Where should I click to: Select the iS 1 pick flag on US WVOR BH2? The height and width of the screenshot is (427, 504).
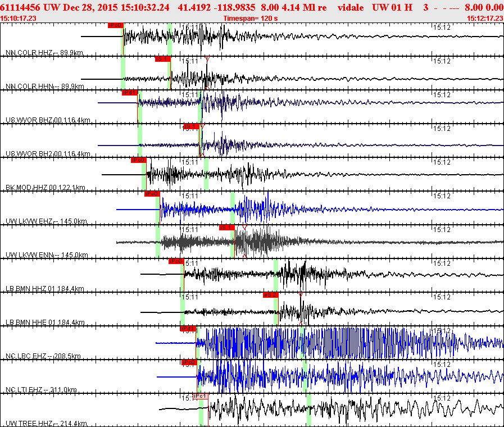point(191,126)
